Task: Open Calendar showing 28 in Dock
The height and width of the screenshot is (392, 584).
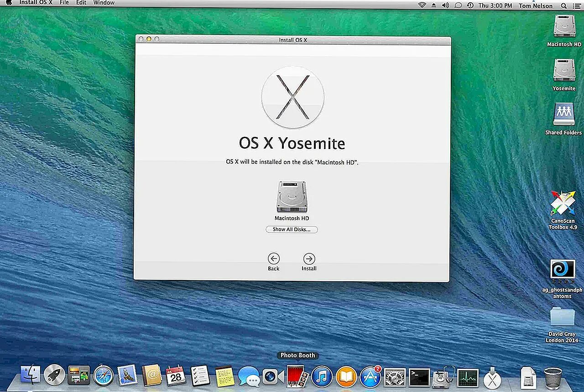Action: point(176,376)
